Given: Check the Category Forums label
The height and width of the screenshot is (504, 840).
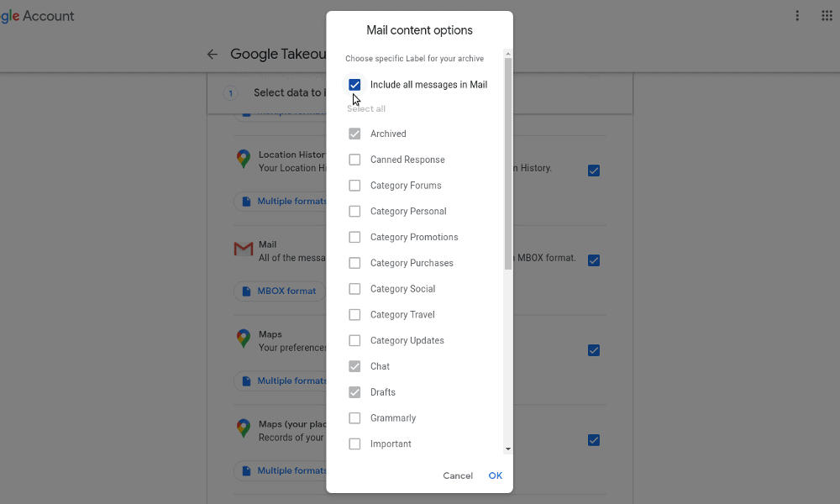Looking at the screenshot, I should [354, 186].
